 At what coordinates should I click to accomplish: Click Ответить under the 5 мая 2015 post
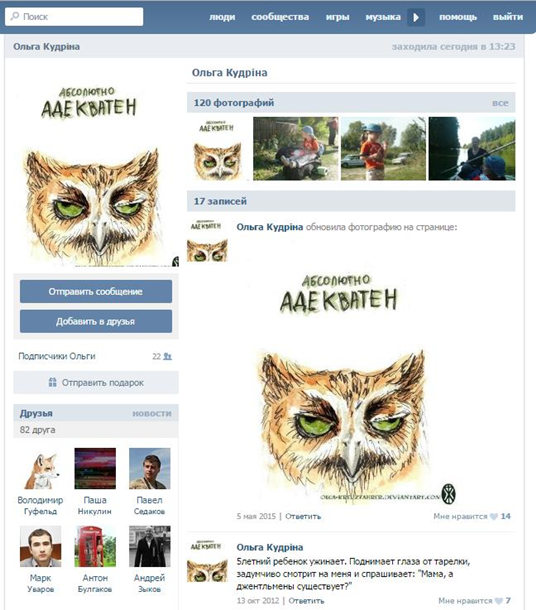click(x=303, y=517)
